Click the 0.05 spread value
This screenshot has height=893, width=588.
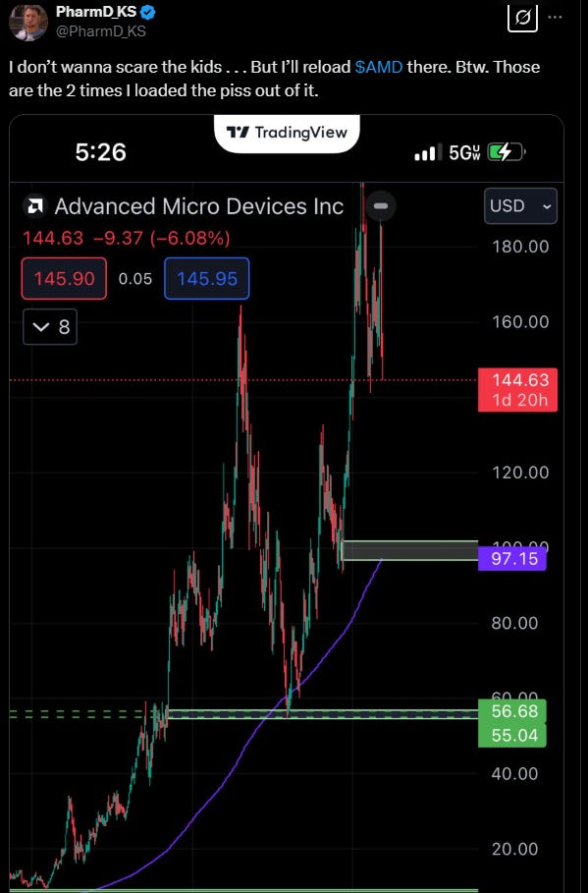point(135,278)
